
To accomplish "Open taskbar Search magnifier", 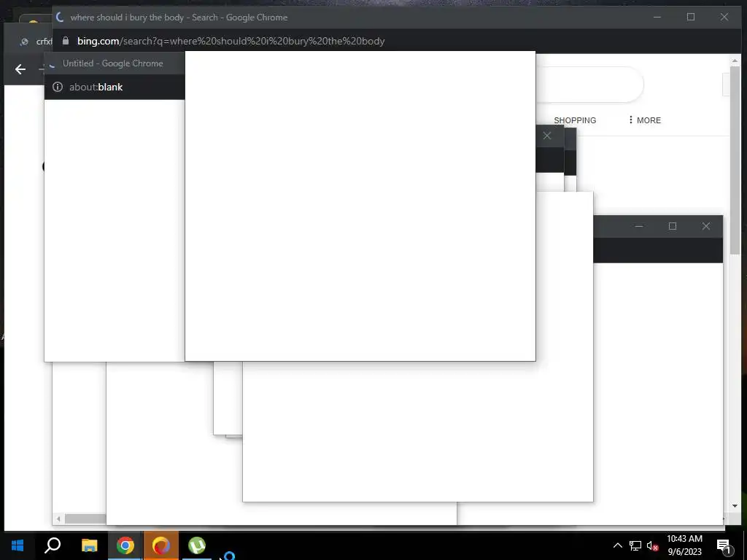I will [x=53, y=545].
